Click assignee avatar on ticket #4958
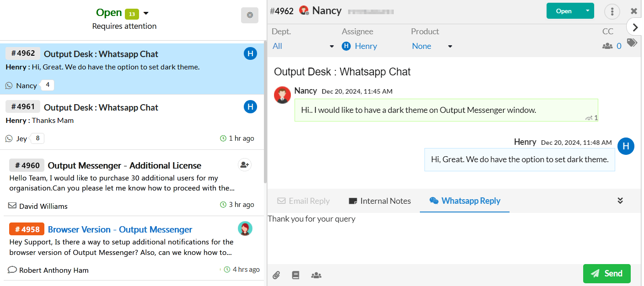The width and height of the screenshot is (644, 286). pyautogui.click(x=245, y=228)
